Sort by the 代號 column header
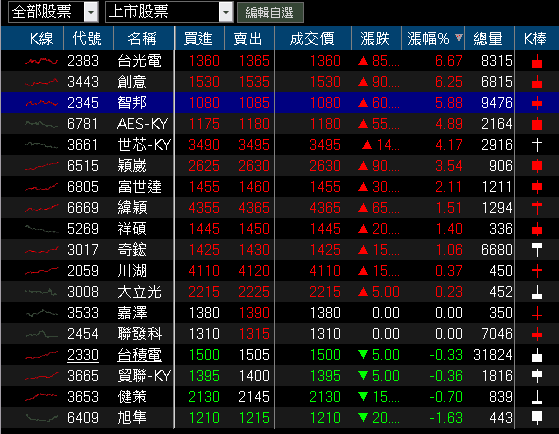This screenshot has width=559, height=434. 87,38
